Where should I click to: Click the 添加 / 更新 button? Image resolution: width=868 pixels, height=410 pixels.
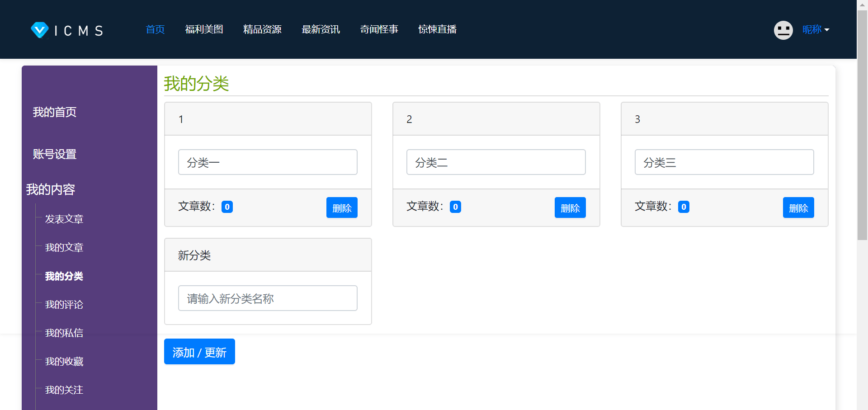point(199,352)
